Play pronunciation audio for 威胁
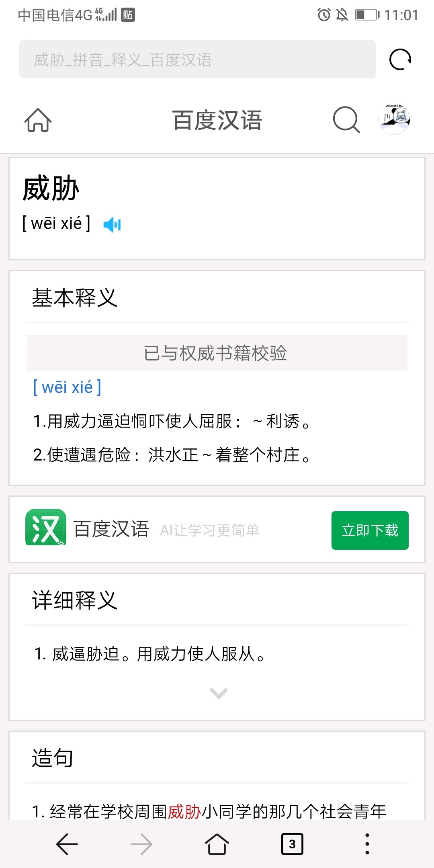 (112, 224)
